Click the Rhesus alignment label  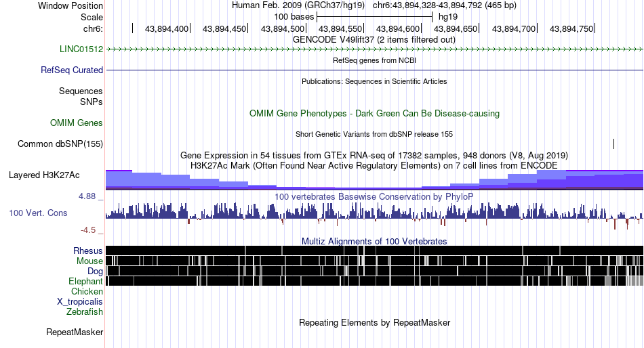pos(88,251)
